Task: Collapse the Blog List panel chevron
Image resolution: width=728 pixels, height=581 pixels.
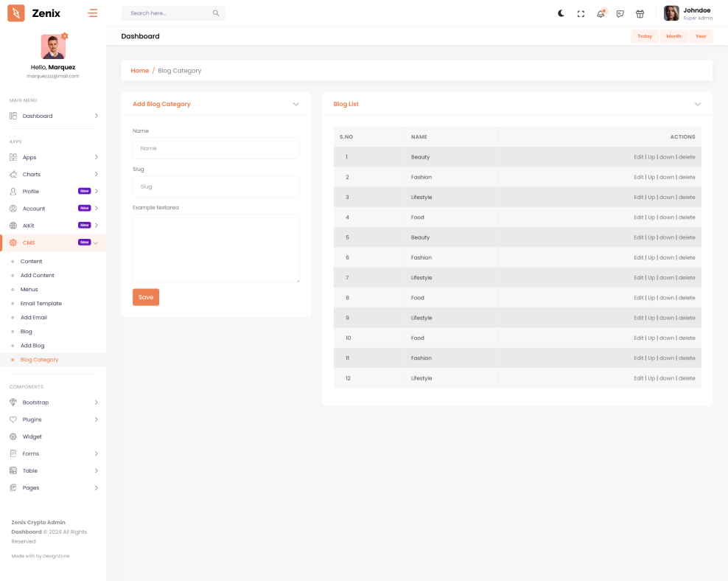Action: [697, 104]
